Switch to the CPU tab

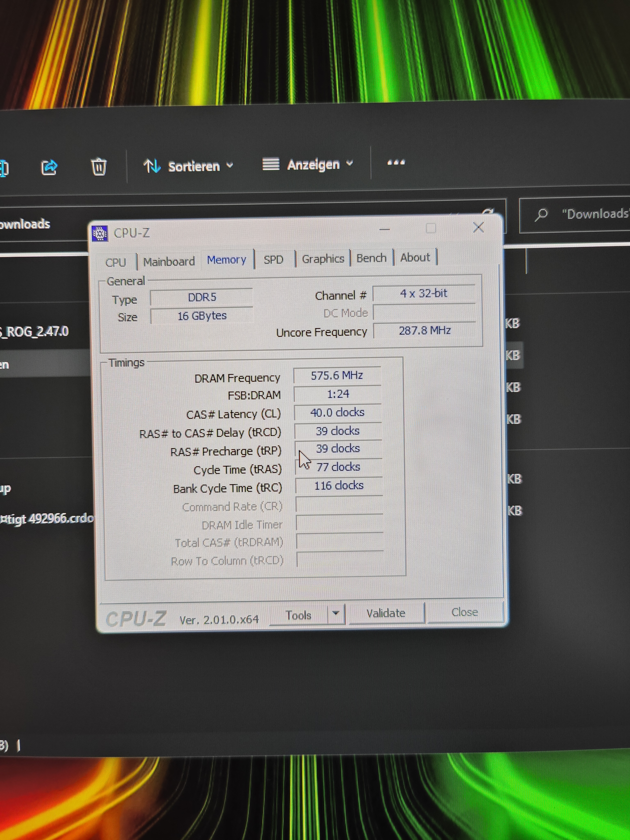click(116, 262)
